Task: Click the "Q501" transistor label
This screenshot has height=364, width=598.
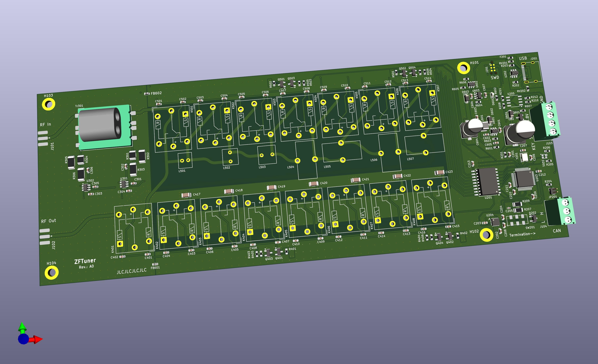Action: point(281,79)
